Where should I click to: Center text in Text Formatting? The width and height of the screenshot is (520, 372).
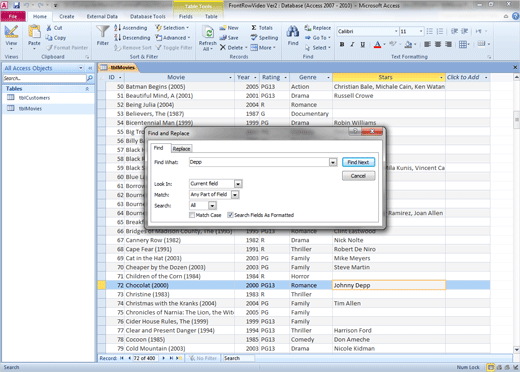(438, 44)
